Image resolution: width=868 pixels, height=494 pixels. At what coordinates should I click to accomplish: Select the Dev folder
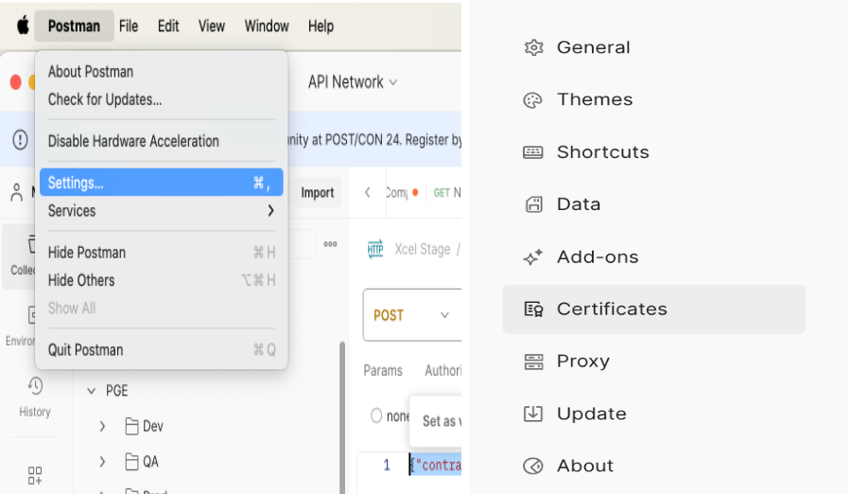(144, 427)
